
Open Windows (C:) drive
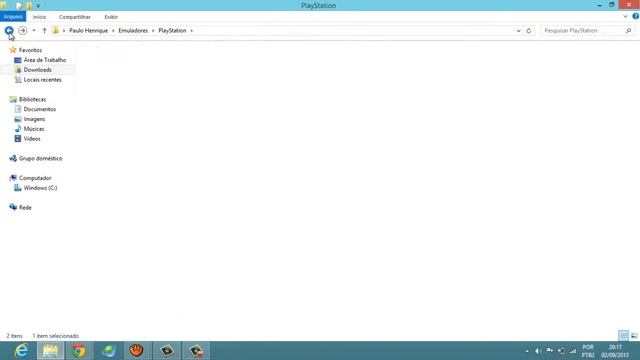point(40,188)
